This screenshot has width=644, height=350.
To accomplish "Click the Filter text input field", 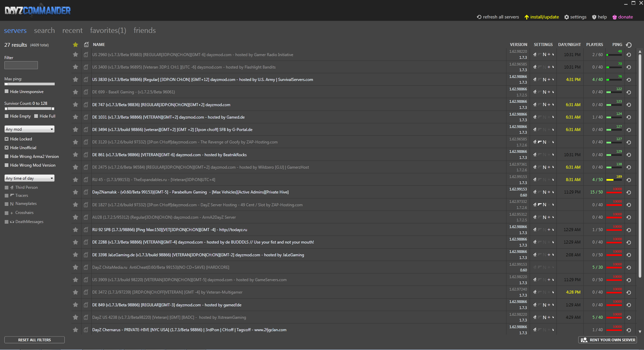I will pyautogui.click(x=21, y=65).
